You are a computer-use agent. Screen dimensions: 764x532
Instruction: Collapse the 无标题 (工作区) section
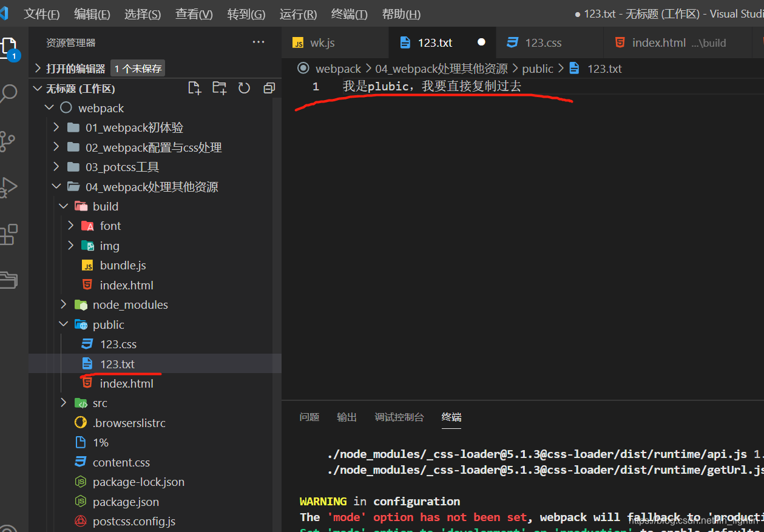coord(75,89)
